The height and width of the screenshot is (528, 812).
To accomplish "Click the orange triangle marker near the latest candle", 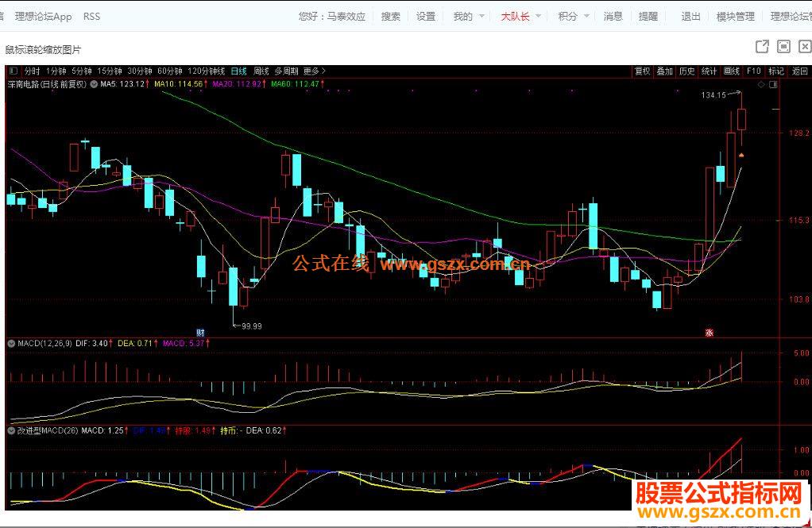I will [x=741, y=155].
